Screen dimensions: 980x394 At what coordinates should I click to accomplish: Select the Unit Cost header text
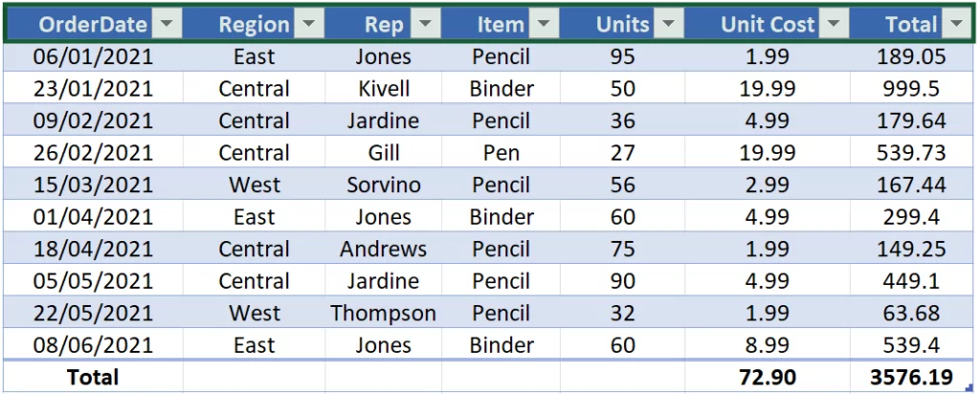click(x=768, y=25)
